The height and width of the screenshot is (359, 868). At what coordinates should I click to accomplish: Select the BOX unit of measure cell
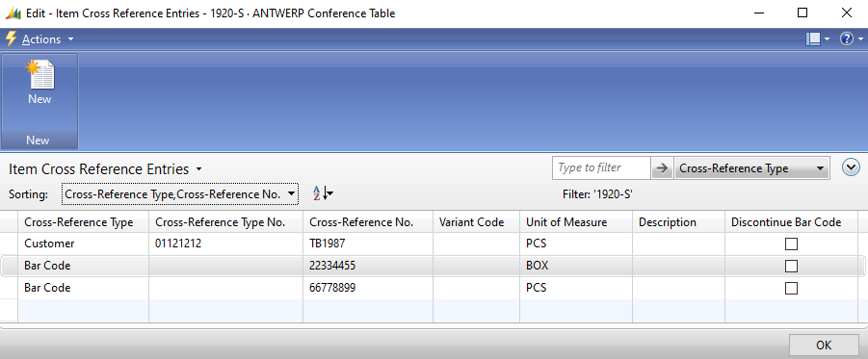(x=576, y=266)
